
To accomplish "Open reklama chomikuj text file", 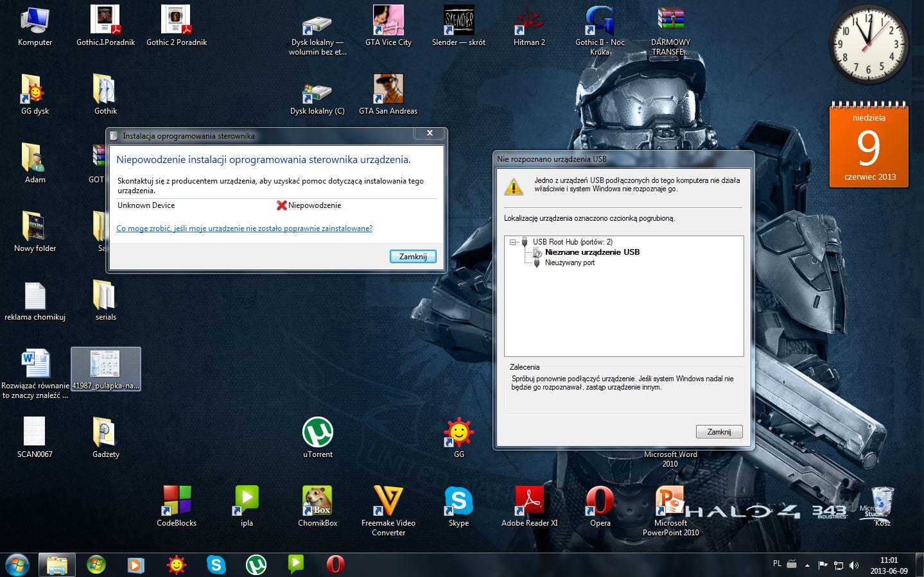I will (35, 300).
